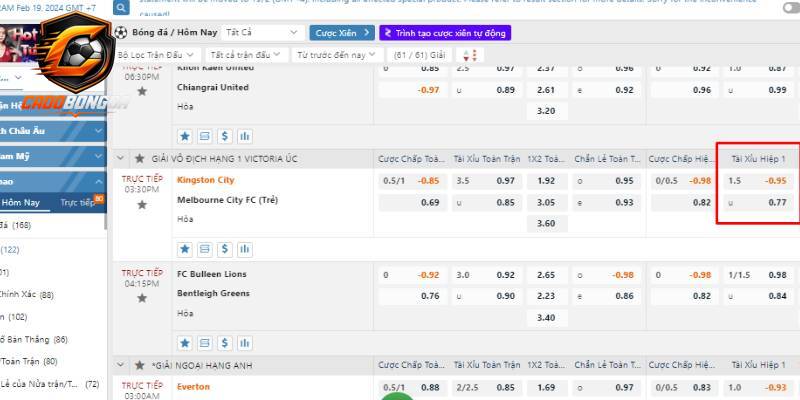Collapse the Giải Ngoại Hạng Anh league
The width and height of the screenshot is (800, 400).
point(120,365)
